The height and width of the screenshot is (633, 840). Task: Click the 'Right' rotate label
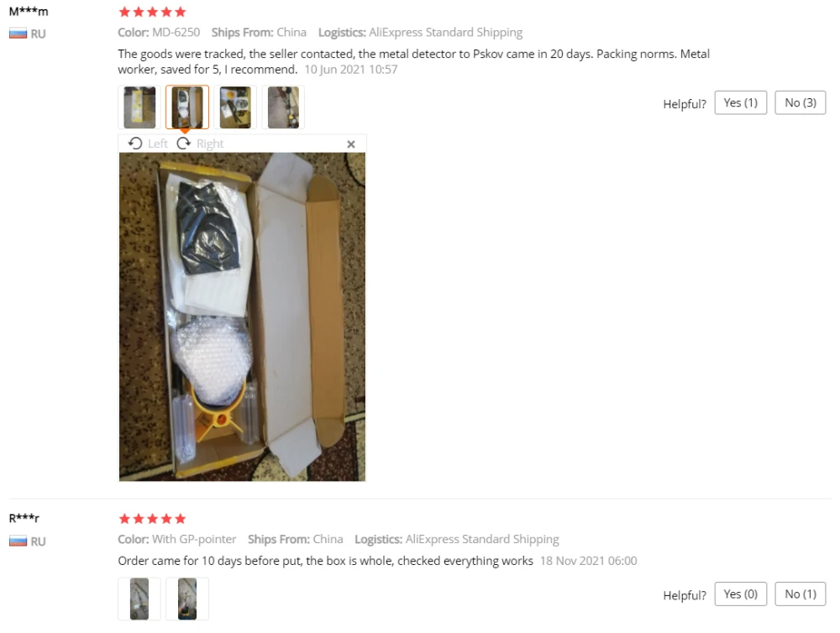210,144
